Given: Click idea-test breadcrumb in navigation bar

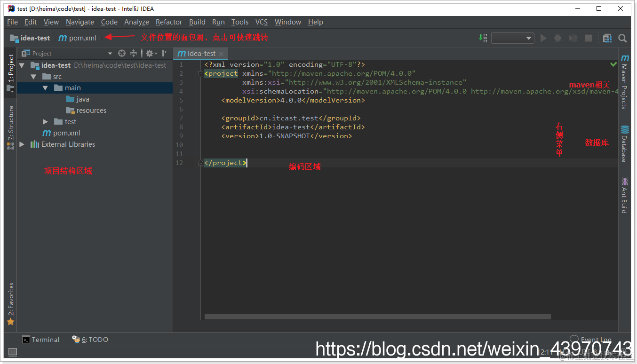Looking at the screenshot, I should click(30, 38).
